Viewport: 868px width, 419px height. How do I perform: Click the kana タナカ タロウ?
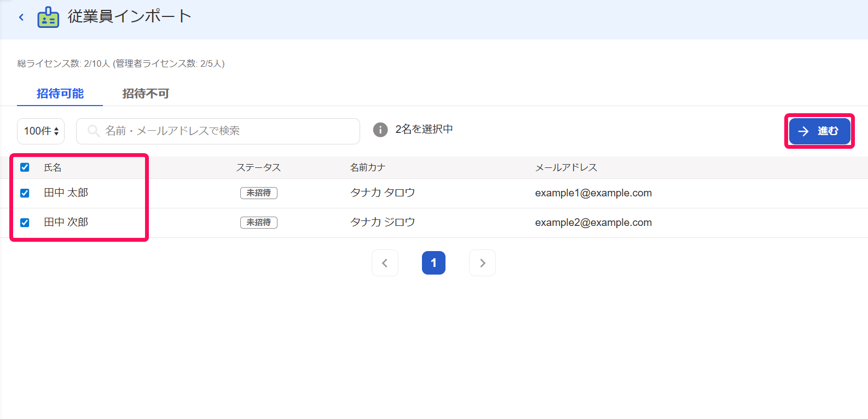[x=383, y=193]
